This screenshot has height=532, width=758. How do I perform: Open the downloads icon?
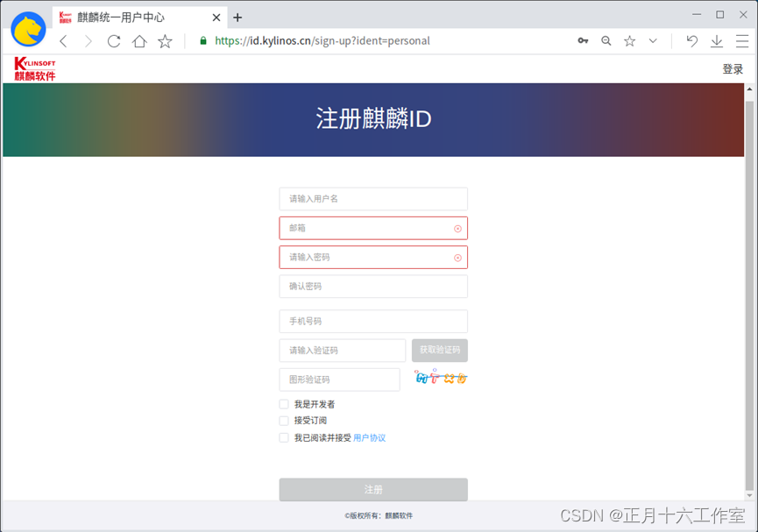717,41
